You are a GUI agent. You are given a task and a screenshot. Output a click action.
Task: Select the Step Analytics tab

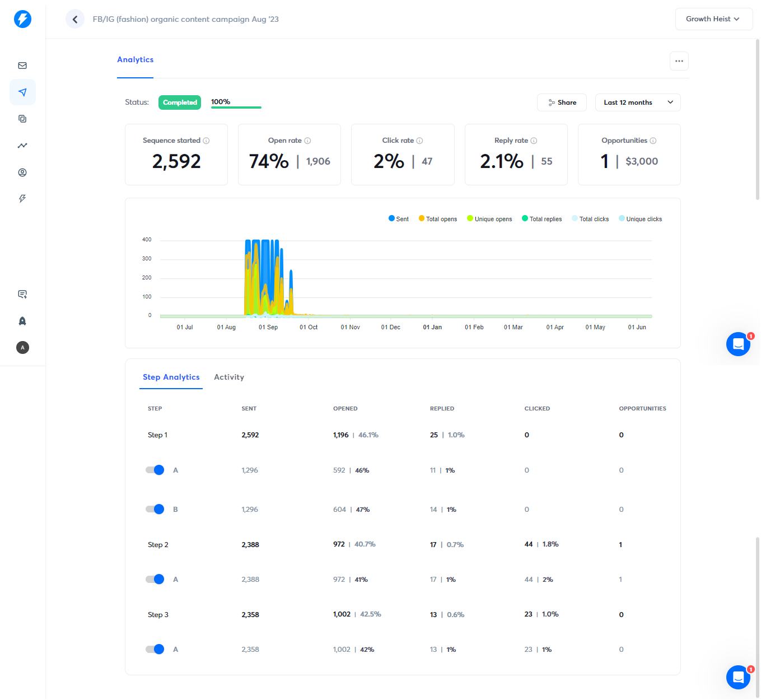171,377
